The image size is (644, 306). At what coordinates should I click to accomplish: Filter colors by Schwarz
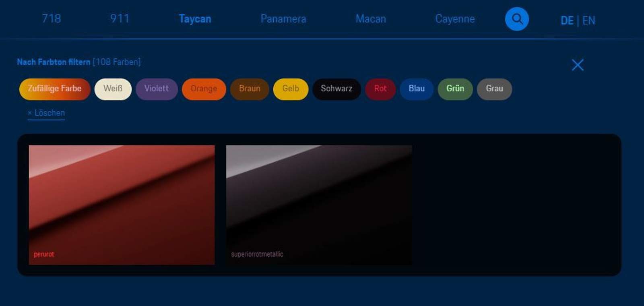pyautogui.click(x=336, y=89)
